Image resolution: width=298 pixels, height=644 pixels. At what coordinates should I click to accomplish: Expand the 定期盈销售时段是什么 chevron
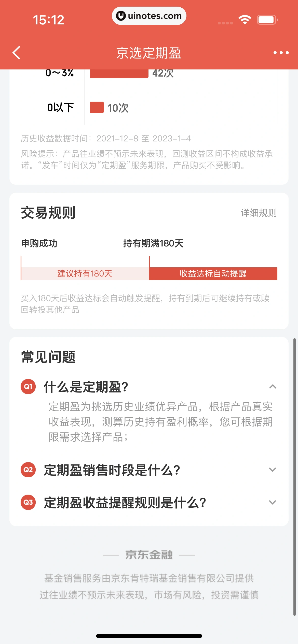(x=273, y=470)
